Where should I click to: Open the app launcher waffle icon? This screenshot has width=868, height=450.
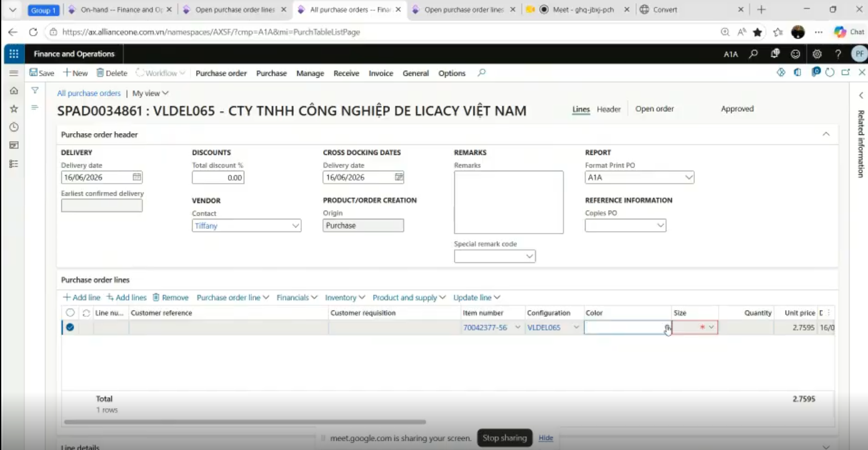[x=14, y=54]
